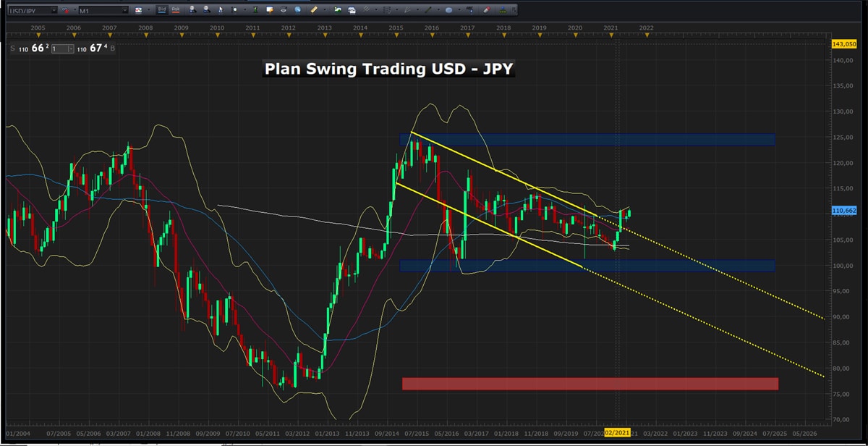Screen dimensions: 868x446
Task: Select the trend line drawing tool
Action: click(427, 10)
